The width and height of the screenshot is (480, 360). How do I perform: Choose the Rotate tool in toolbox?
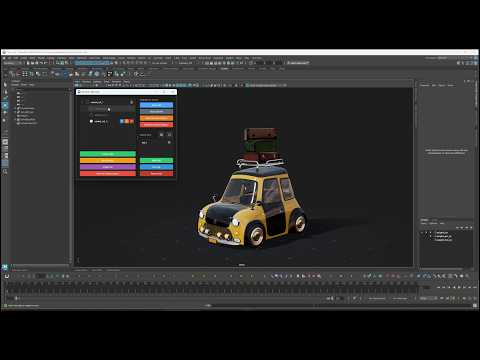[x=5, y=112]
